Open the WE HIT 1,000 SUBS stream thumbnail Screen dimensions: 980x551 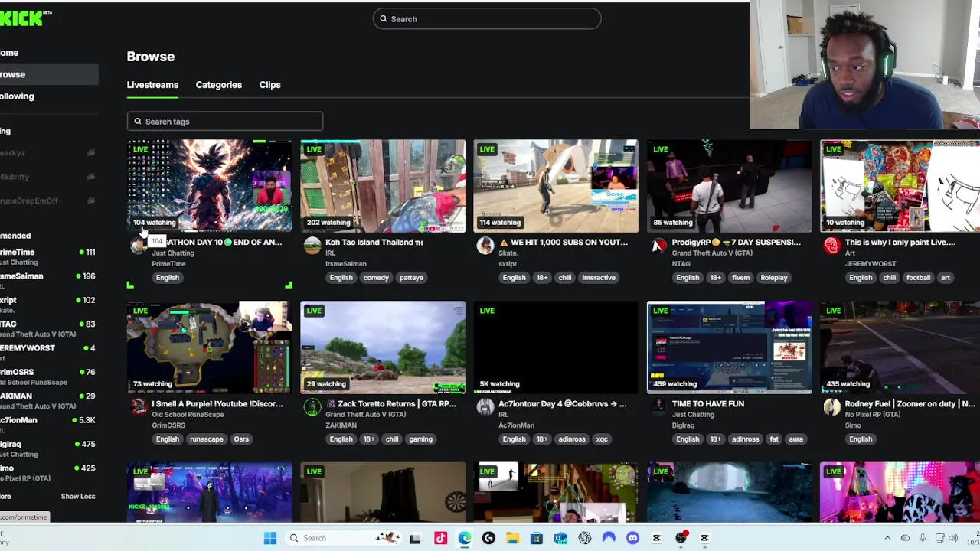[x=556, y=185]
